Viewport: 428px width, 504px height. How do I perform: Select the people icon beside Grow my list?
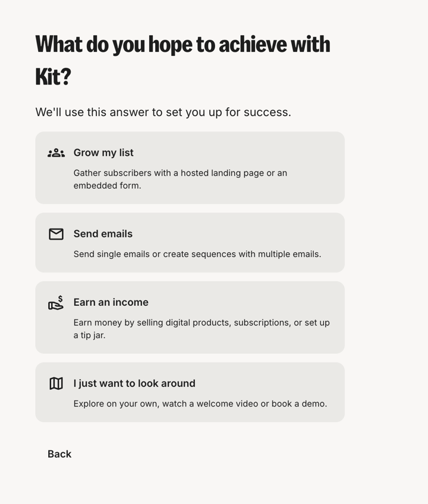click(56, 152)
